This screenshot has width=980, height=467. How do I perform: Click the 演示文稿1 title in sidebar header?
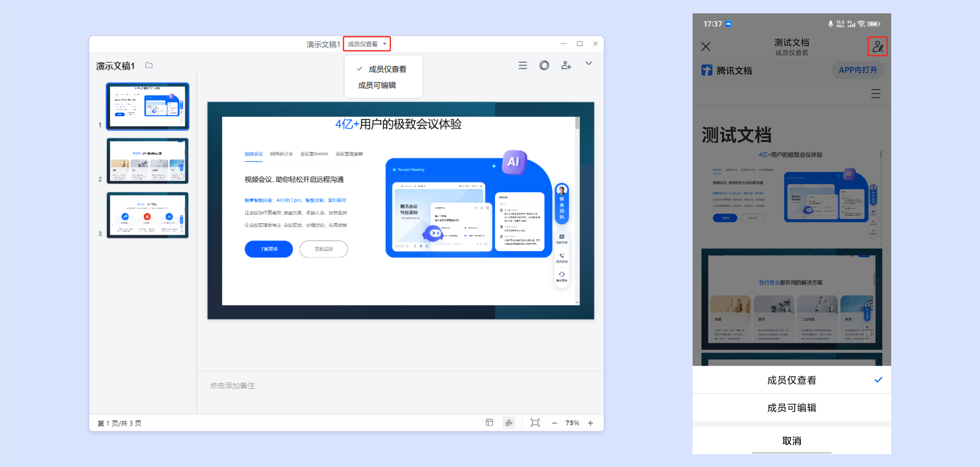(x=115, y=66)
